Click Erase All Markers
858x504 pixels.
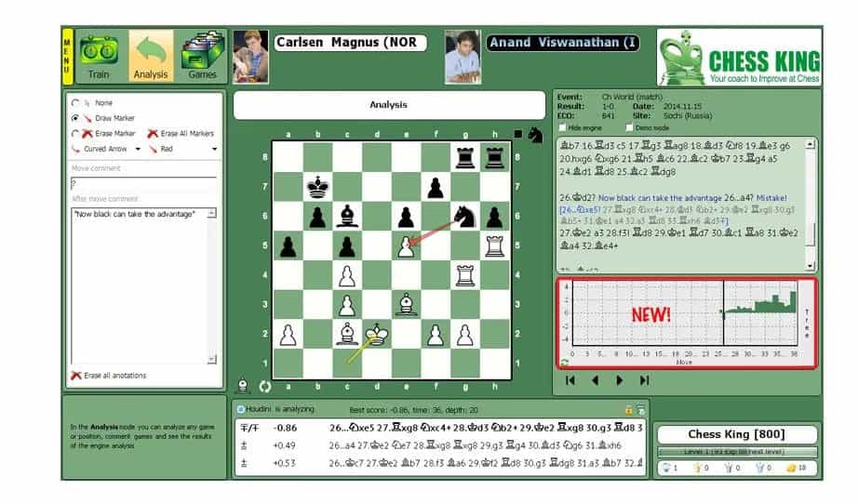click(x=181, y=133)
